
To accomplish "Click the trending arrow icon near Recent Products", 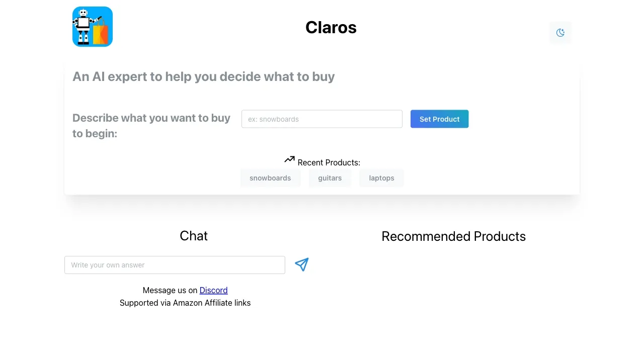I will (x=289, y=159).
